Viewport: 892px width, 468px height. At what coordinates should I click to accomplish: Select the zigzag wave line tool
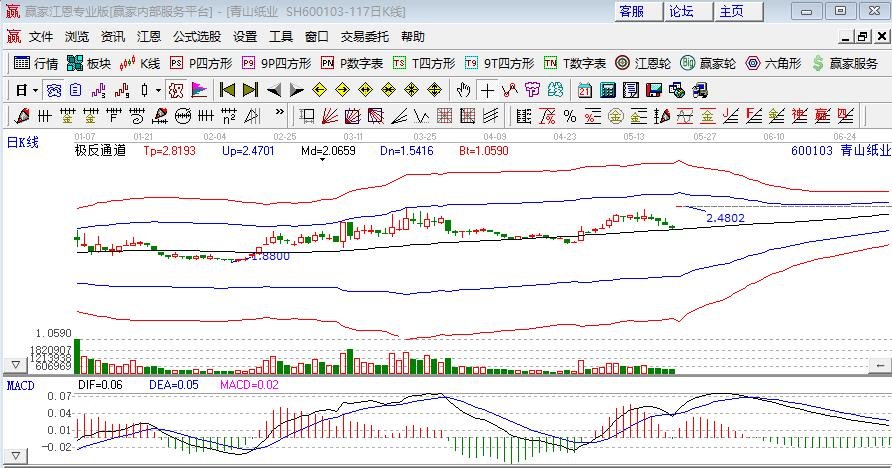(x=422, y=117)
